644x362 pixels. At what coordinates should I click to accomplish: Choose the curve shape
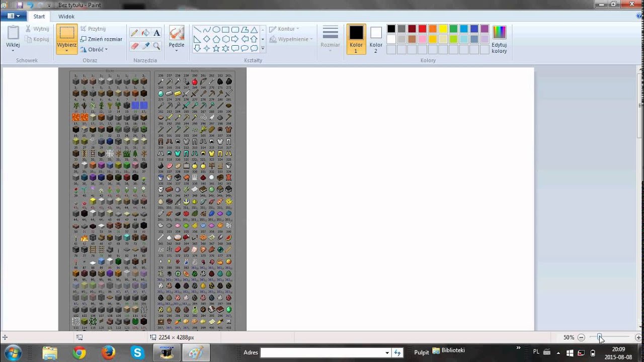tap(207, 30)
